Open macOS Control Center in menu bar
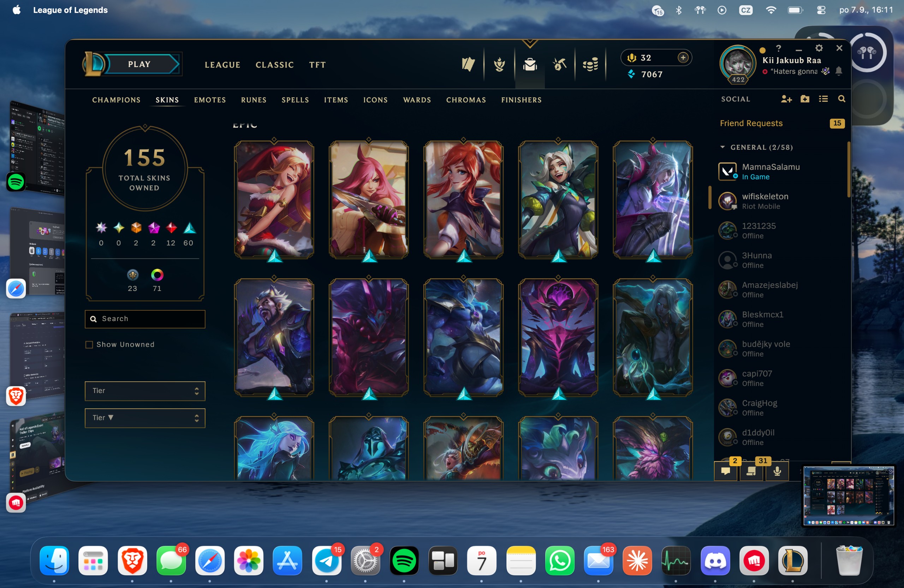The width and height of the screenshot is (904, 588). [821, 10]
